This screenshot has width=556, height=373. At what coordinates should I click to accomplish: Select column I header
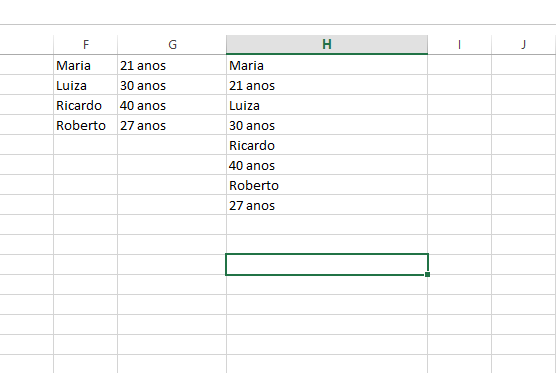click(x=460, y=45)
